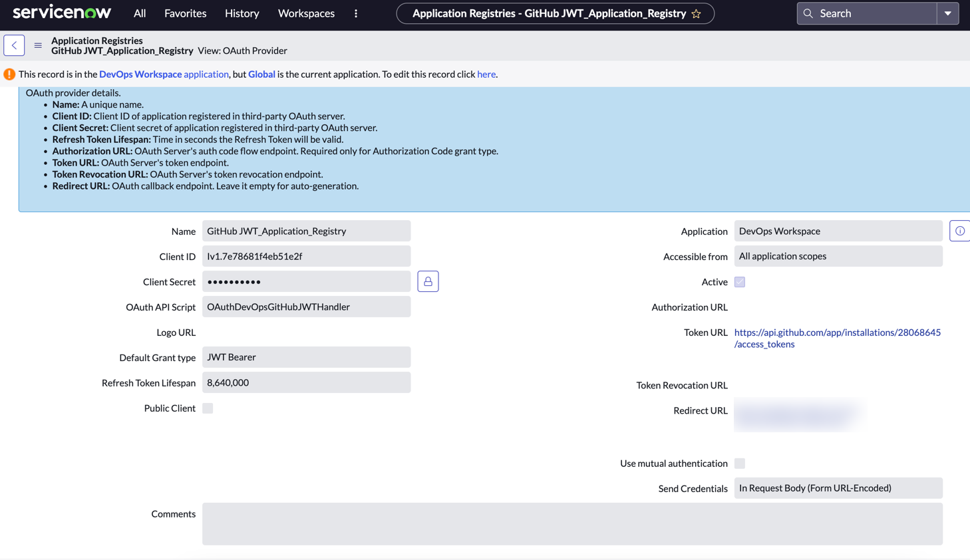Screen dimensions: 970x560
Task: Open the Favorites menu
Action: click(186, 13)
